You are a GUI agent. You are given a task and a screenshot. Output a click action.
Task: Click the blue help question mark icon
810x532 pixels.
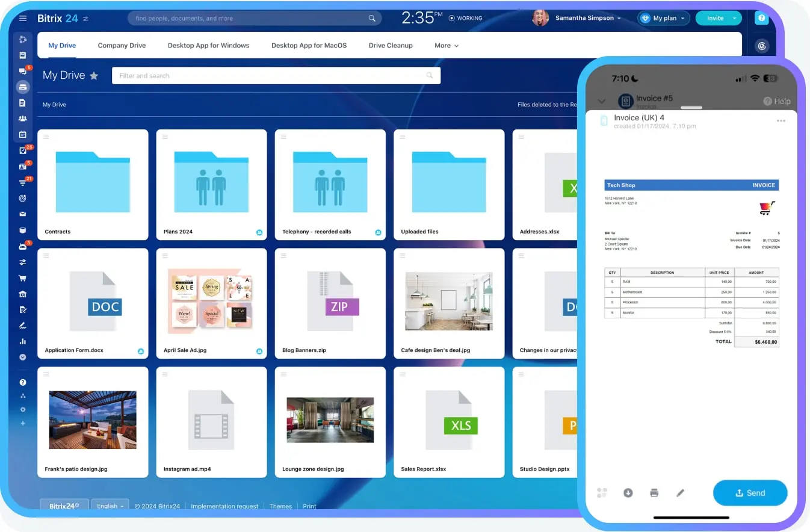click(x=762, y=18)
